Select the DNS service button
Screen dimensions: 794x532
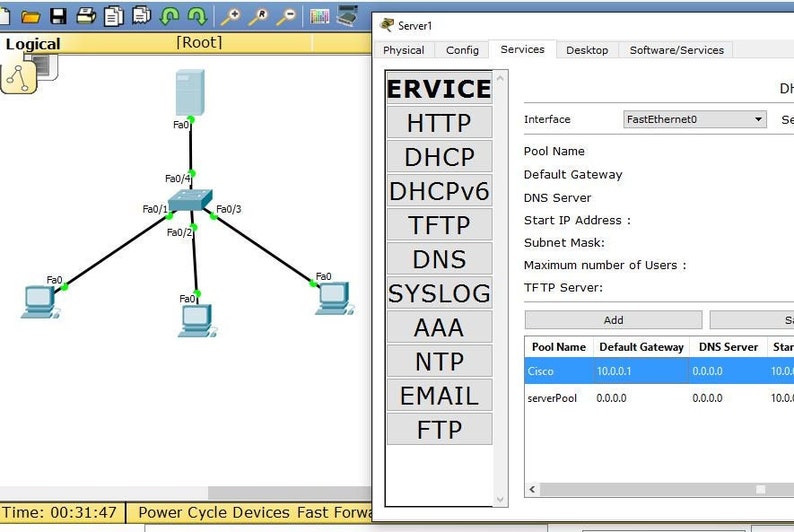tap(439, 259)
